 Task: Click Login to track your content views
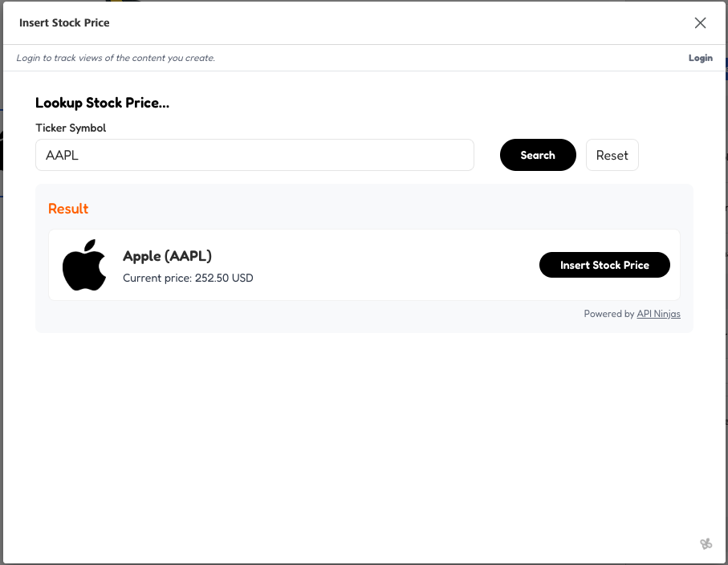699,57
